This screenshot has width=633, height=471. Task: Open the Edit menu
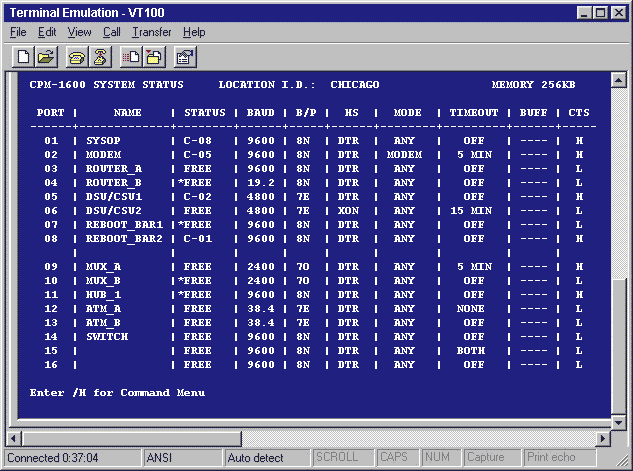[x=47, y=32]
